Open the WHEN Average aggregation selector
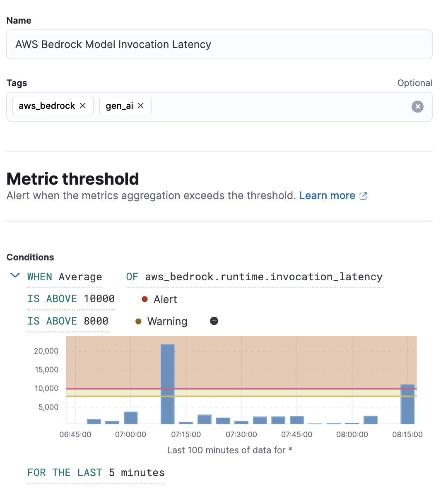The image size is (448, 491). (x=65, y=277)
